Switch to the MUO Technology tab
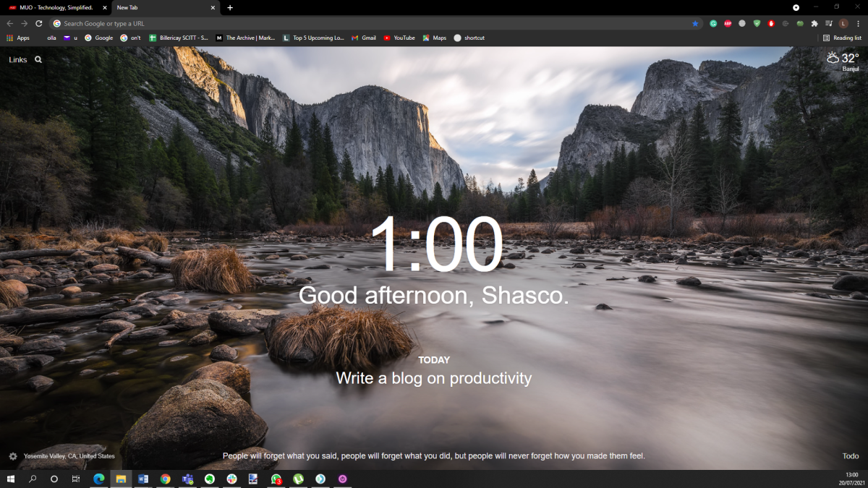Screen dimensions: 868x488 [54, 8]
